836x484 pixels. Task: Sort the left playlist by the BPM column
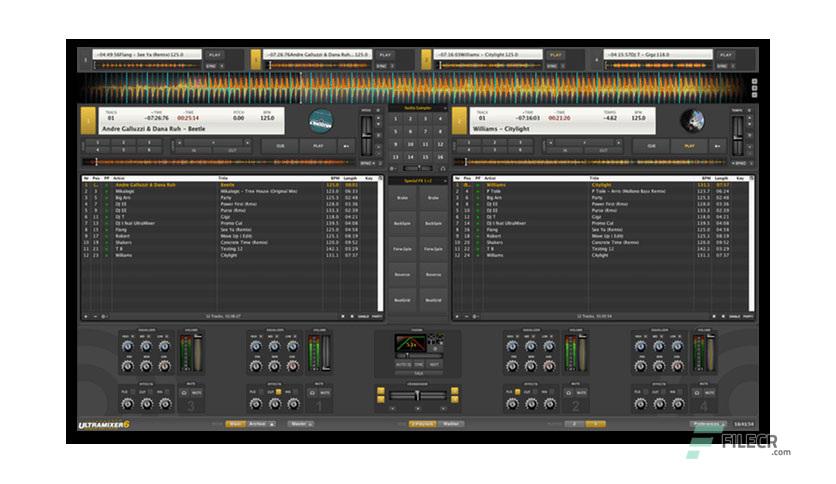click(x=333, y=179)
